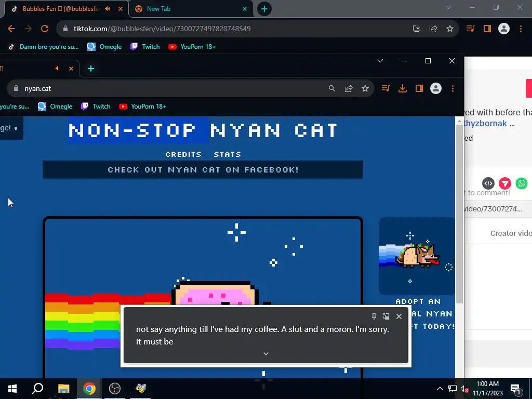Open the 'Danm bro you're su...' bookmark
The height and width of the screenshot is (399, 532).
pyautogui.click(x=43, y=47)
